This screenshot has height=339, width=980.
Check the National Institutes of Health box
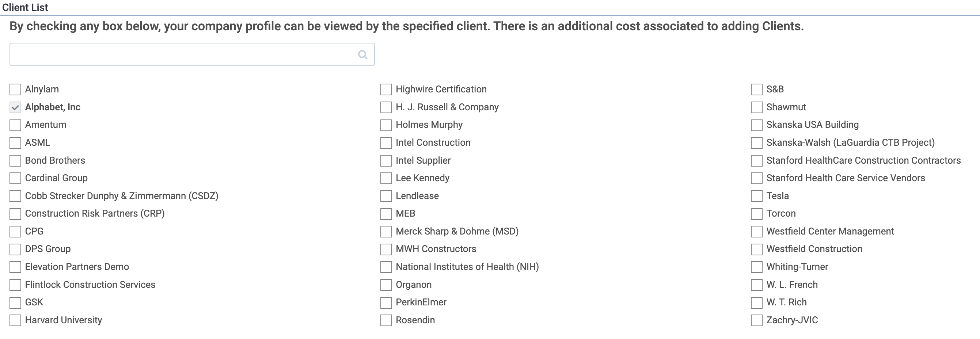pos(386,267)
